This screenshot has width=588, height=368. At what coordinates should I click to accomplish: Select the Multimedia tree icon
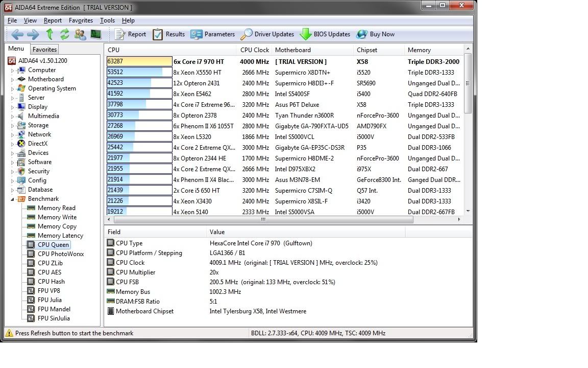pyautogui.click(x=21, y=116)
